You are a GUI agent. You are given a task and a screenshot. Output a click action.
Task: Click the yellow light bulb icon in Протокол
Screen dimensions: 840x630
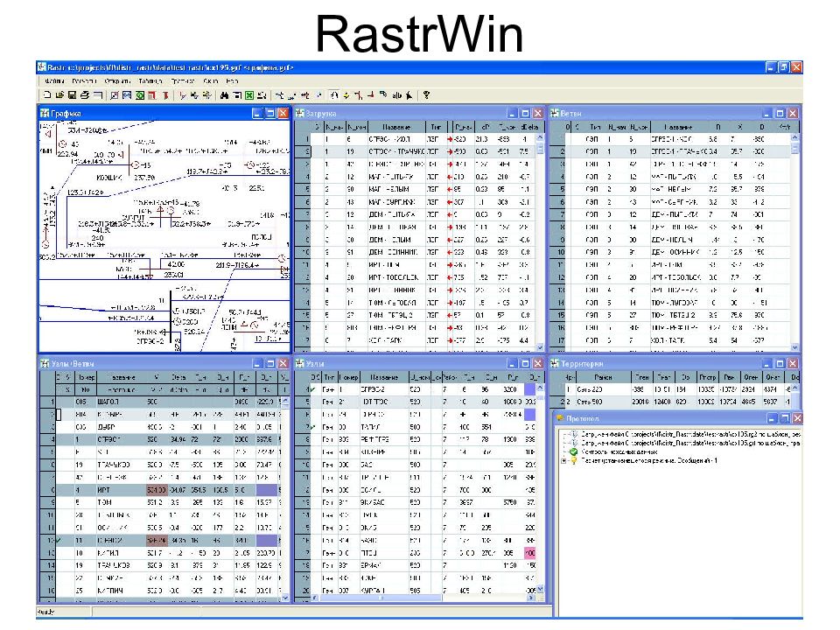[x=573, y=460]
